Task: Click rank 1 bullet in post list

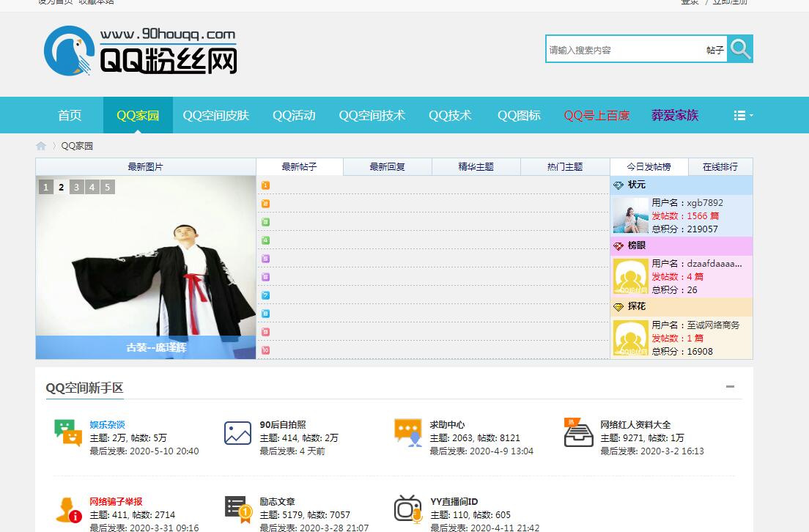Action: 266,185
